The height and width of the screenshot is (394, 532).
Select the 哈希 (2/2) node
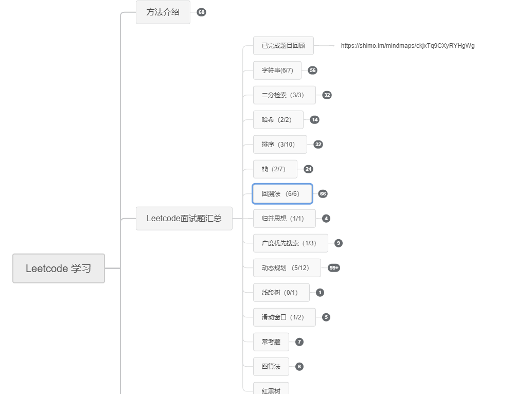pos(278,120)
